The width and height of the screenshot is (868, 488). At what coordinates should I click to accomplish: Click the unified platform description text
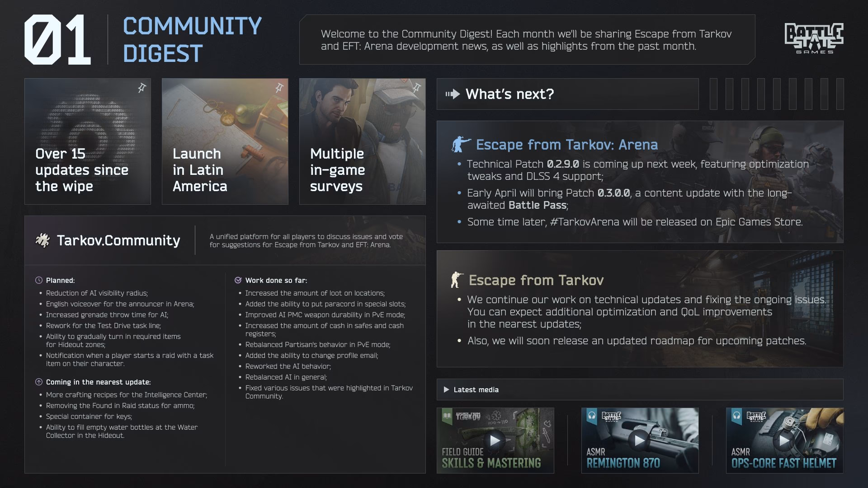pos(306,240)
